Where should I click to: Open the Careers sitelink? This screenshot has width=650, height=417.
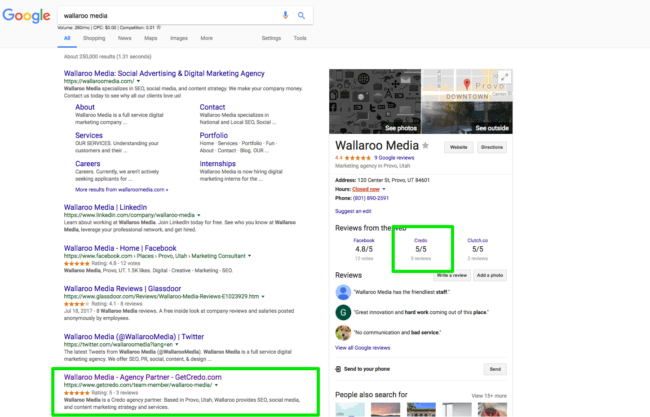click(87, 164)
